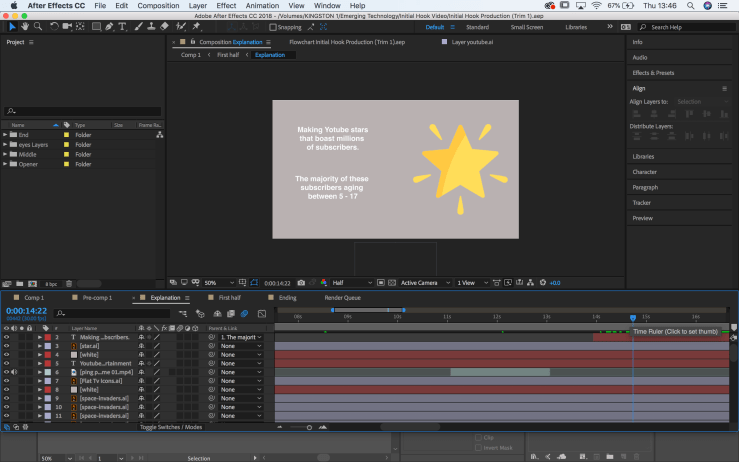Hide the Flat Tv Icons.ai layer
This screenshot has width=739, height=462.
coord(7,381)
